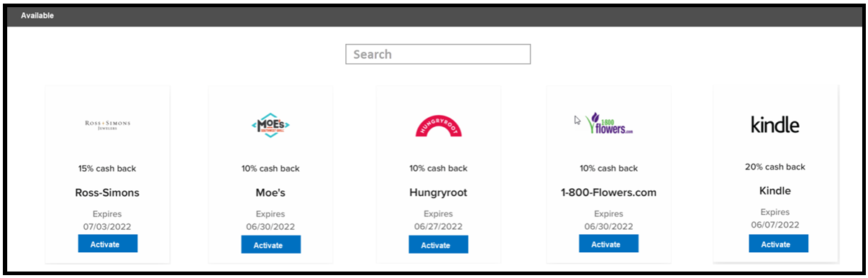Click the Kindle logo
Screen dimensions: 868x278
coord(775,124)
